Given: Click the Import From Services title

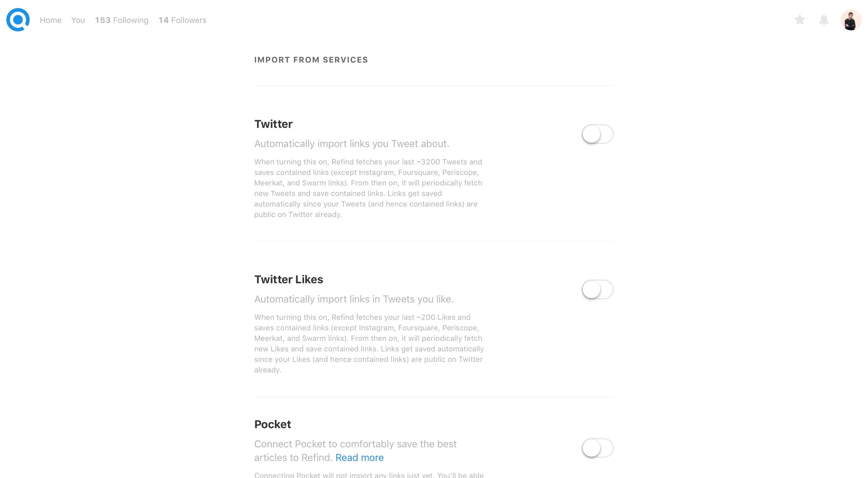Looking at the screenshot, I should pos(311,60).
